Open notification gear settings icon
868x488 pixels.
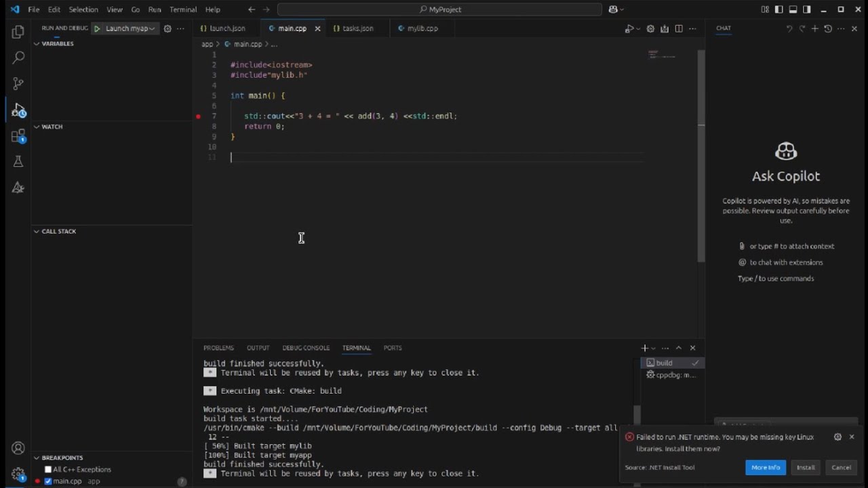837,437
